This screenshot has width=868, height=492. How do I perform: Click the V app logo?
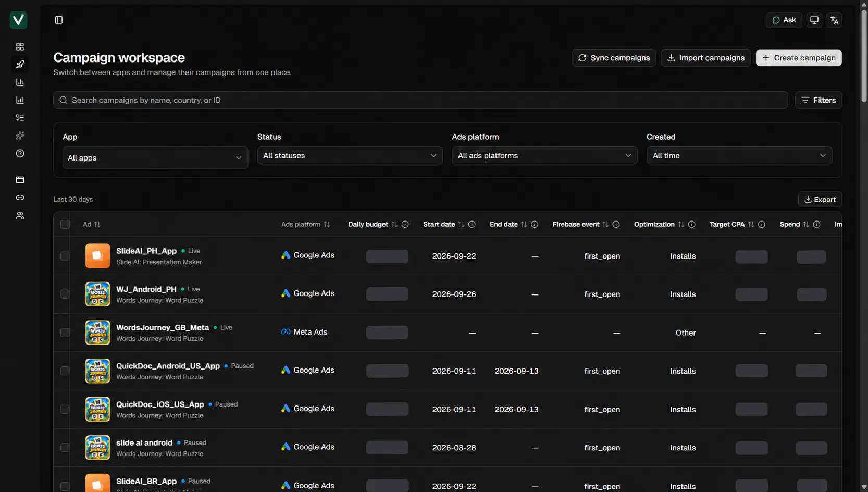(x=18, y=20)
